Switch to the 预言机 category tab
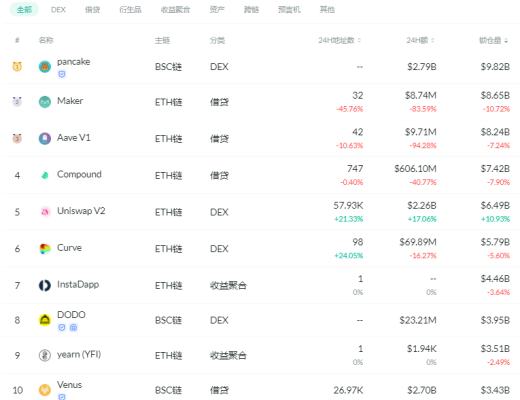 [x=289, y=10]
